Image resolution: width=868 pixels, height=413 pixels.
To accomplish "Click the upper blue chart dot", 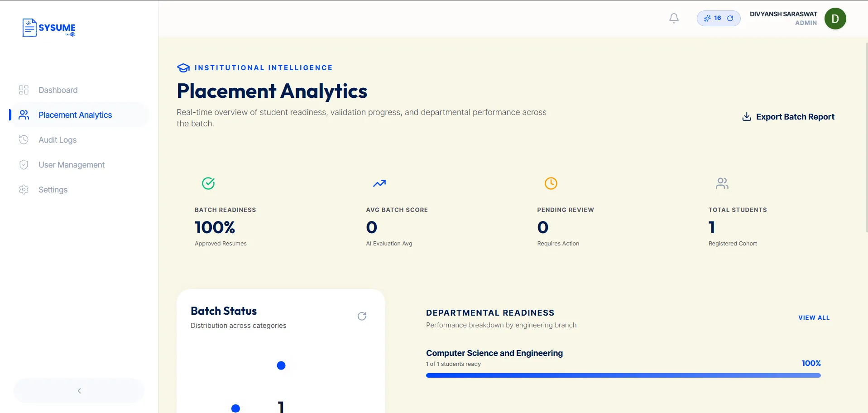I will (281, 365).
